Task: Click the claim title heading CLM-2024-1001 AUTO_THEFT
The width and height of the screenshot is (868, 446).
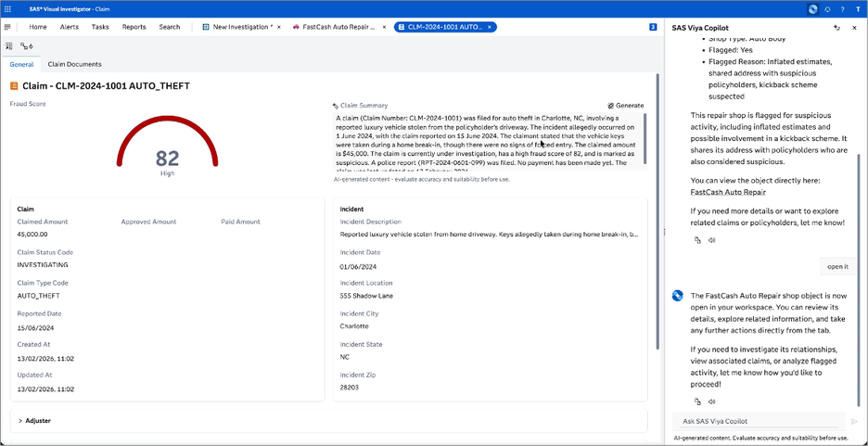Action: point(107,85)
